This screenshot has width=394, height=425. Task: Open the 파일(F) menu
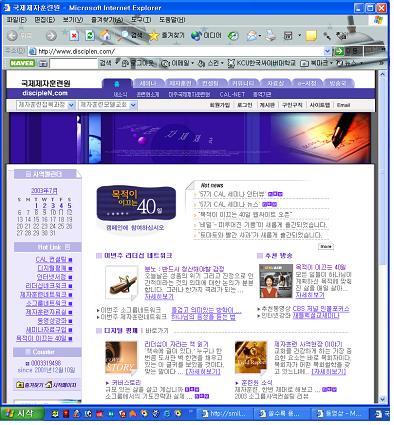16,20
